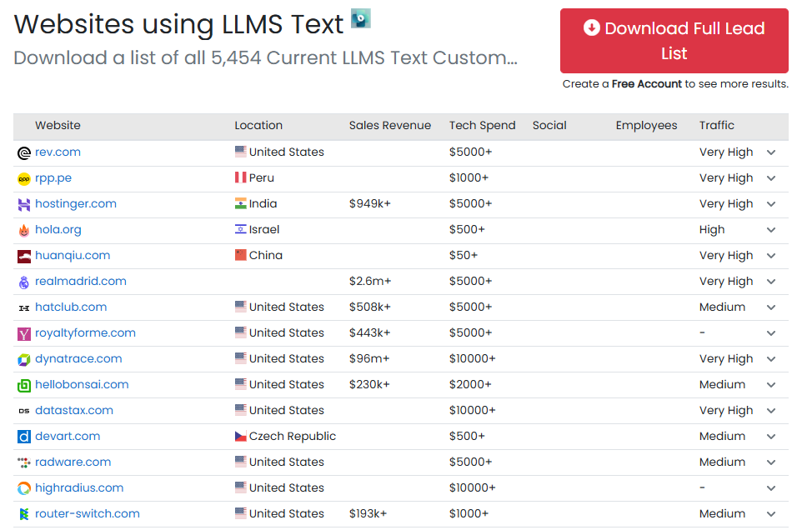
Task: Click the Social column header
Action: pos(549,126)
